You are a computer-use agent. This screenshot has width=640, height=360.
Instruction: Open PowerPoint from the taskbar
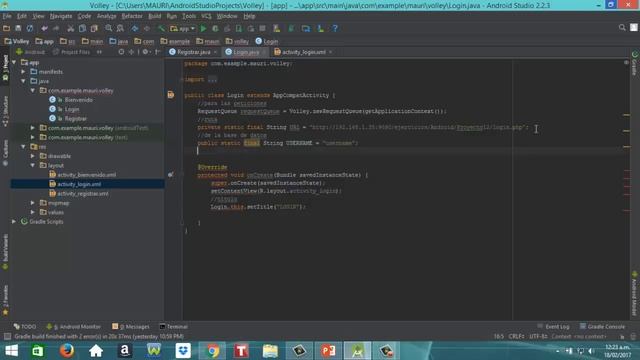click(328, 351)
